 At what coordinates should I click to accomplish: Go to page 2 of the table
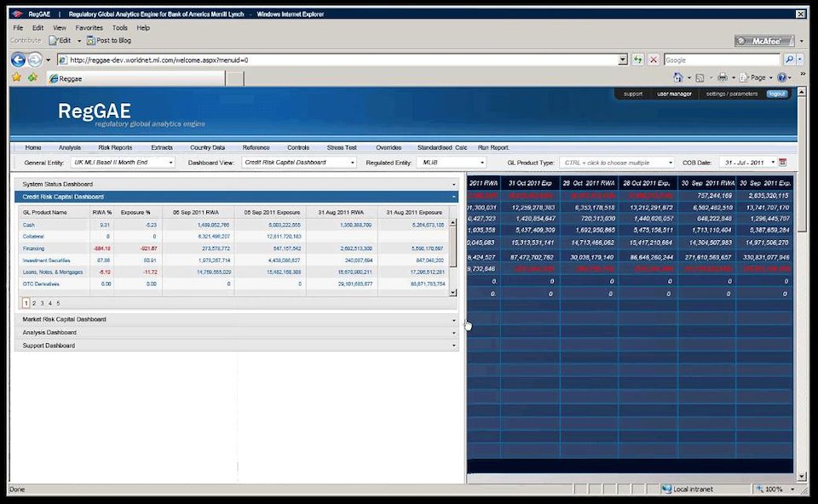pos(34,303)
